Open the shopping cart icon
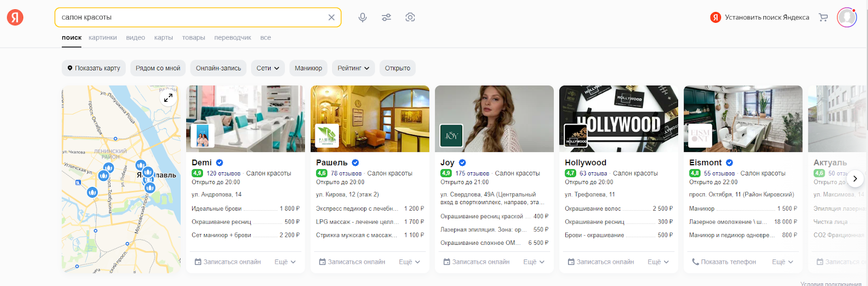The height and width of the screenshot is (286, 868). 823,17
